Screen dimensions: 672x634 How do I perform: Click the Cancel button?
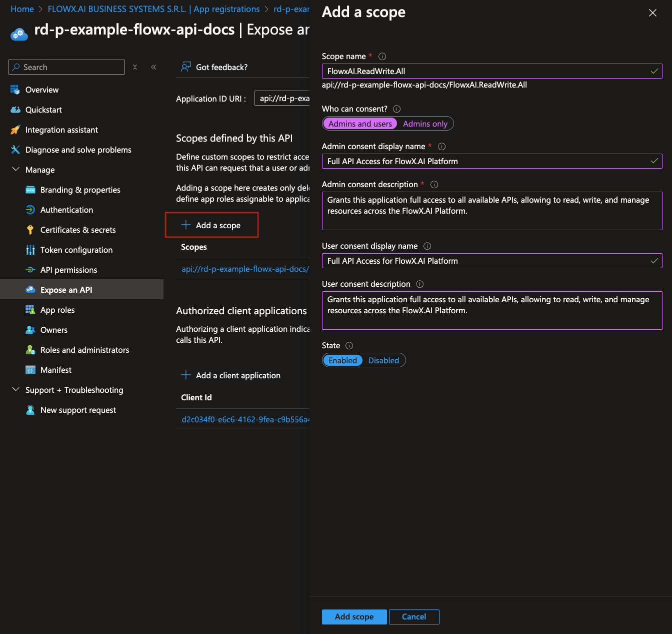(414, 616)
